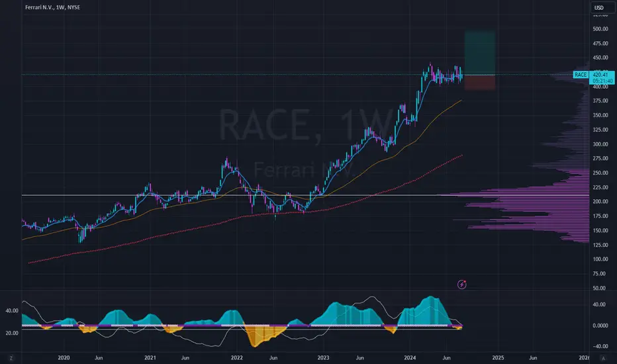Screen dimensions: 617x364
Task: Click the 0.0000 label on indicator scale
Action: (x=600, y=326)
